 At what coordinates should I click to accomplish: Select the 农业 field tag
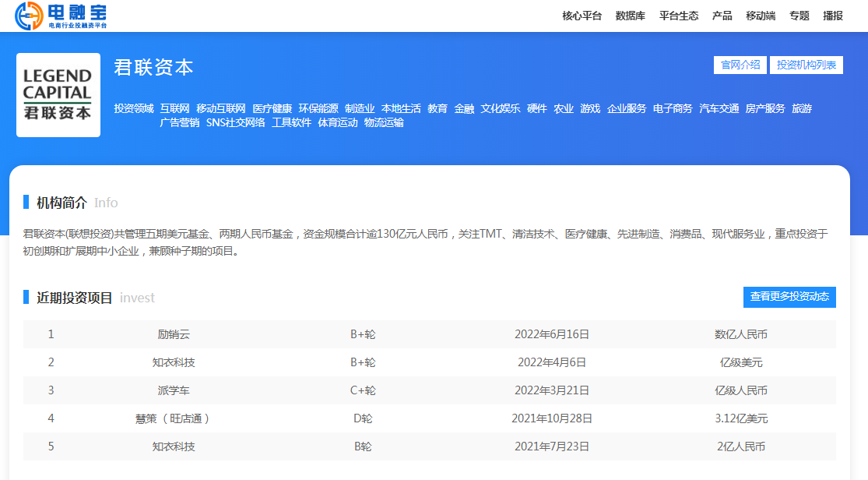click(564, 108)
